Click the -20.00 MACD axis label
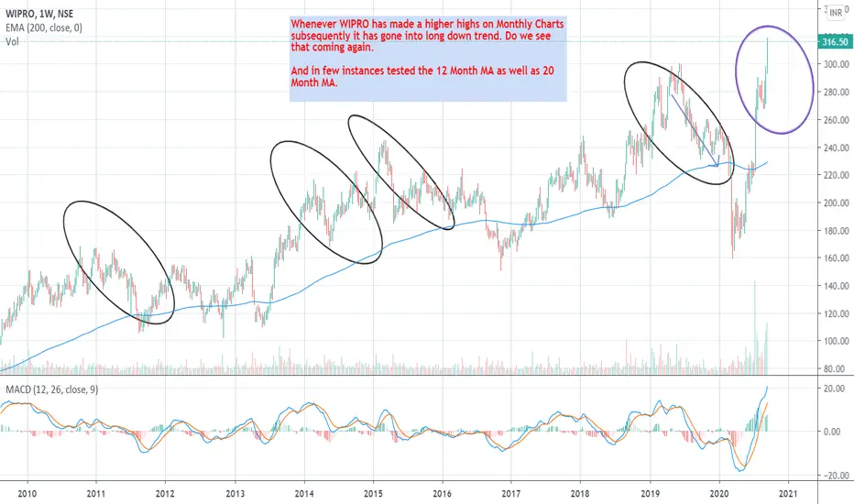The image size is (854, 504). (x=835, y=476)
